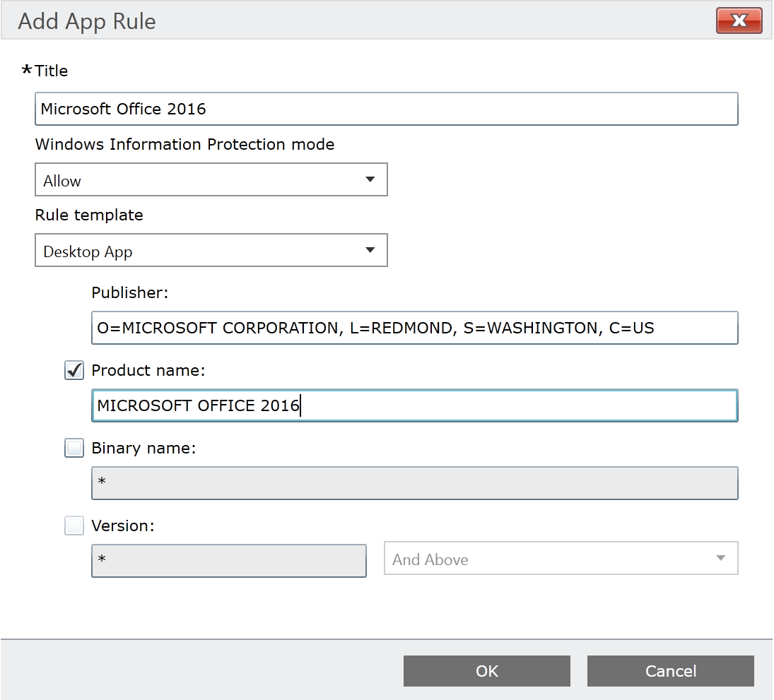Click the Allow dropdown arrow
Image resolution: width=774 pixels, height=700 pixels.
[x=370, y=179]
